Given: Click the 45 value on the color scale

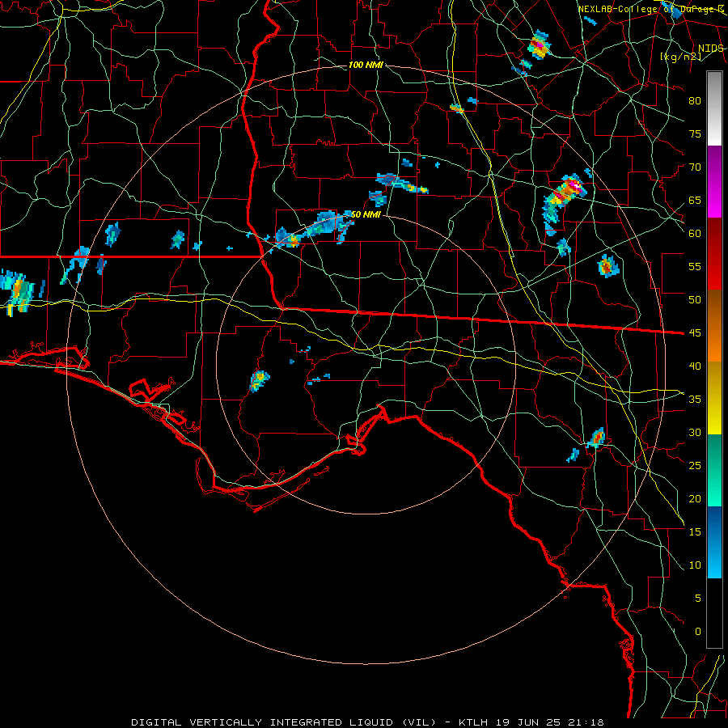Looking at the screenshot, I should [695, 333].
